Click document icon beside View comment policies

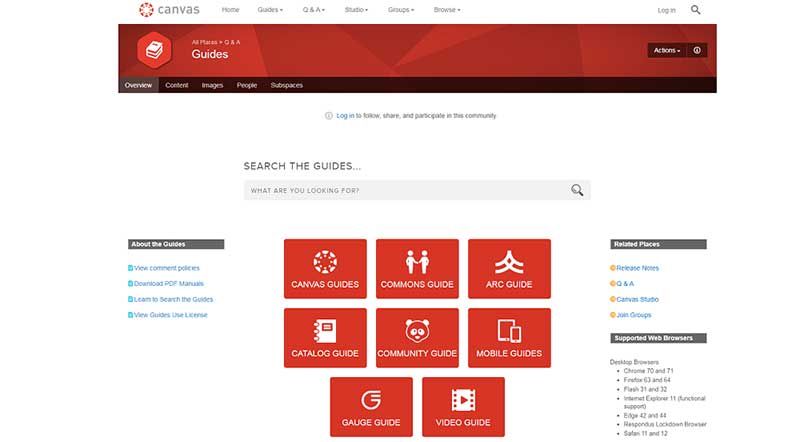130,268
